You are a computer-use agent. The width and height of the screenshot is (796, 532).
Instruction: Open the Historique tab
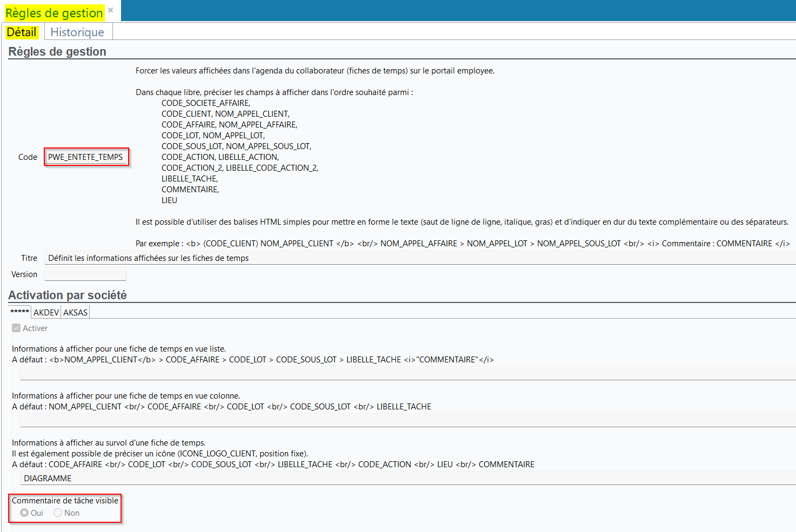click(x=77, y=32)
